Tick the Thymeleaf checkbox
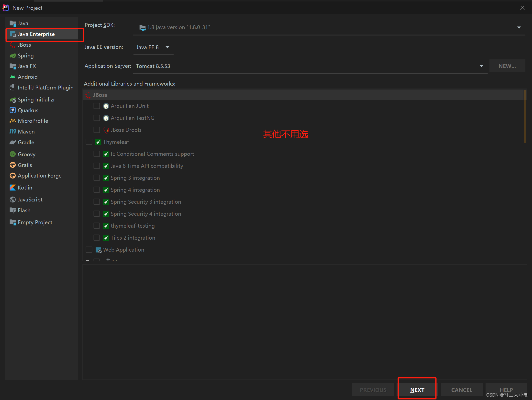The image size is (532, 400). (x=89, y=142)
